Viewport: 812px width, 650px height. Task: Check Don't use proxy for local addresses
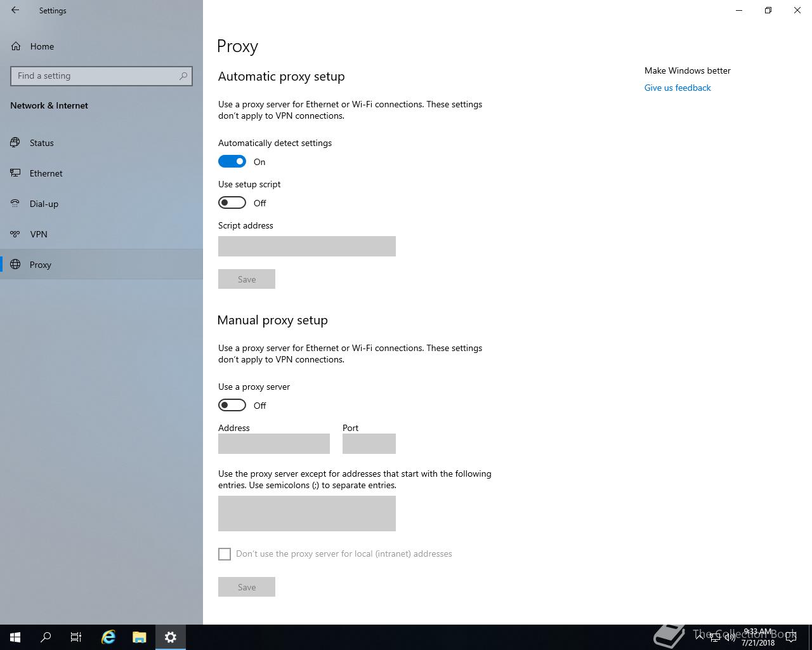point(225,554)
